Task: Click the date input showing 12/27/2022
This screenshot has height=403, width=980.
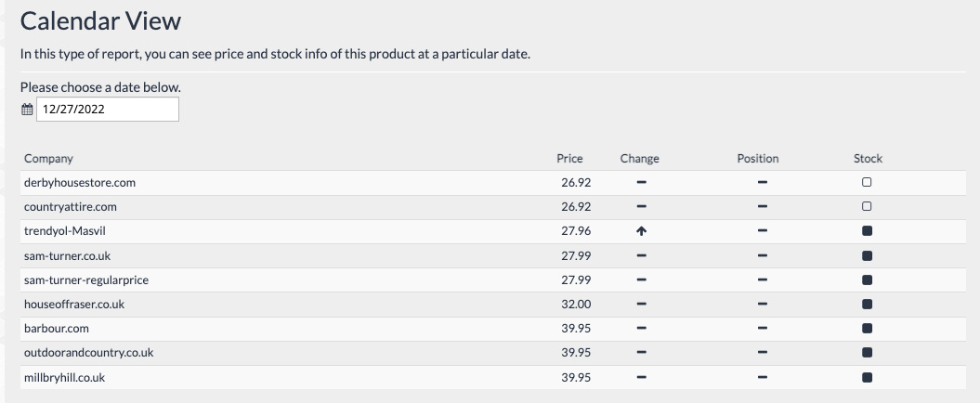Action: click(108, 110)
